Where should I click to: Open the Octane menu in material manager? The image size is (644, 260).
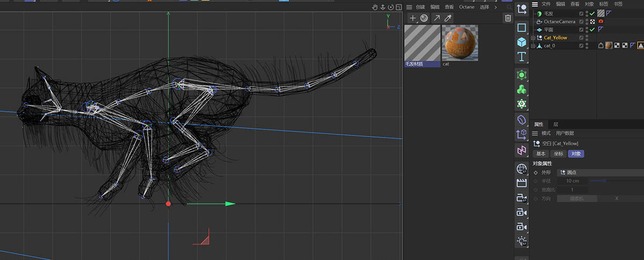(466, 7)
